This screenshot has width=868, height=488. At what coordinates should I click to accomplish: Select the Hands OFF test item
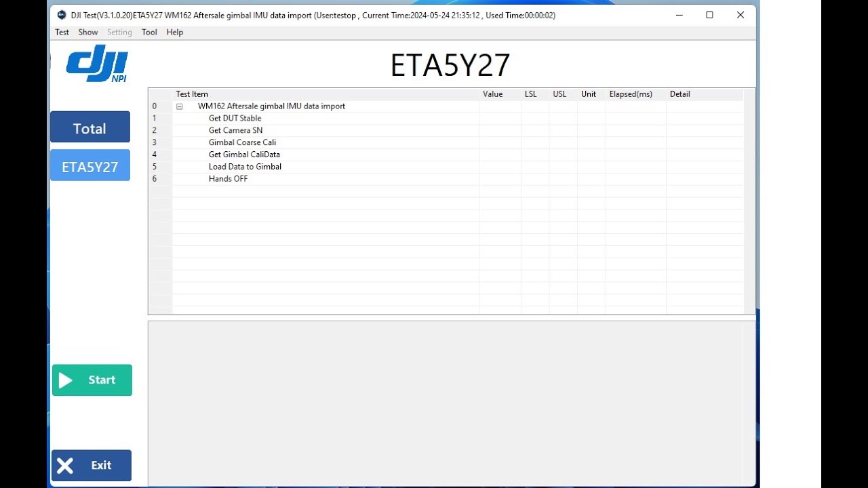(228, 179)
